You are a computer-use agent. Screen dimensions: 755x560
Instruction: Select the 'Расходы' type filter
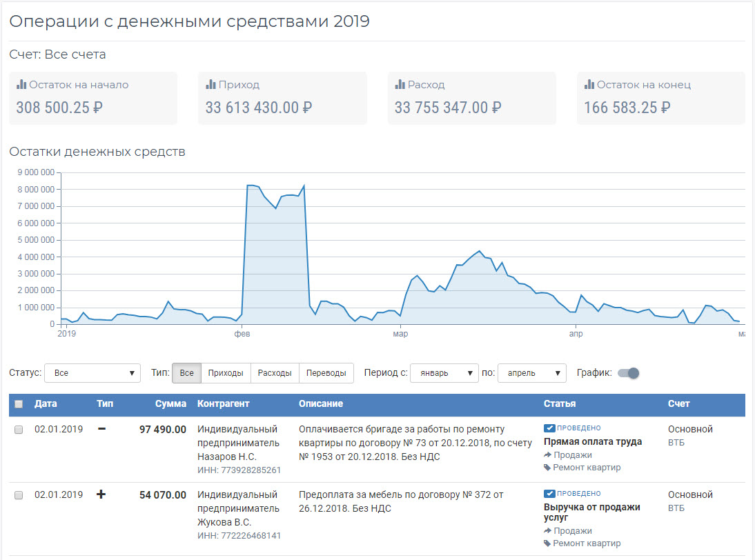[x=275, y=373]
